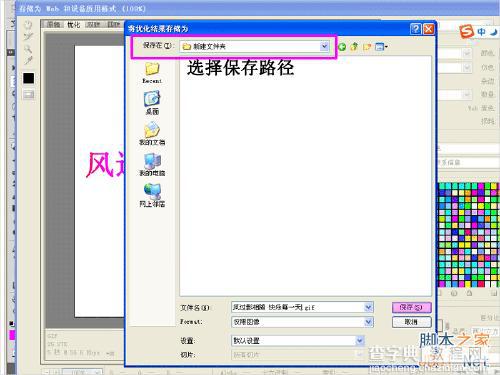
Task: Toggle the 中 Chinese input mode
Action: (x=481, y=32)
